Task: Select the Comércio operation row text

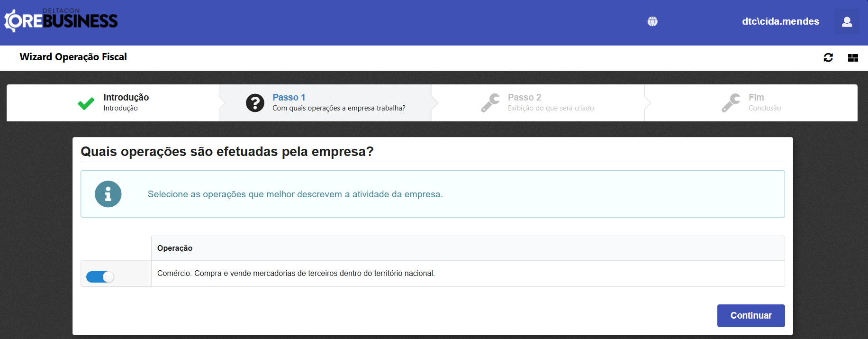Action: click(x=296, y=274)
